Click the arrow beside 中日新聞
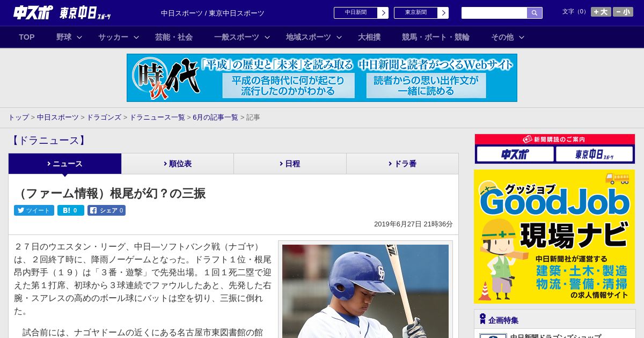The image size is (644, 338). [x=383, y=13]
